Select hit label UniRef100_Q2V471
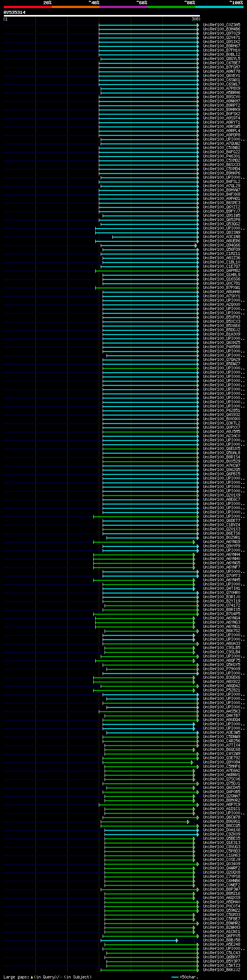The image size is (247, 980). tap(222, 38)
